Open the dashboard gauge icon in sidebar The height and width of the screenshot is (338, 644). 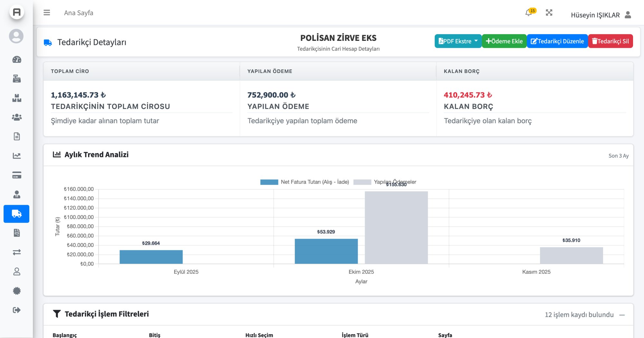click(x=17, y=59)
